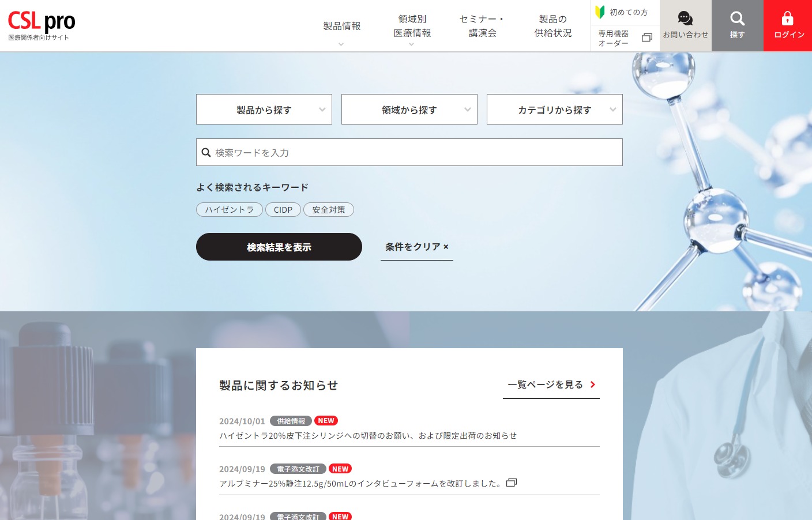
Task: Click external link icon beside アルブミナー notice
Action: tap(512, 483)
